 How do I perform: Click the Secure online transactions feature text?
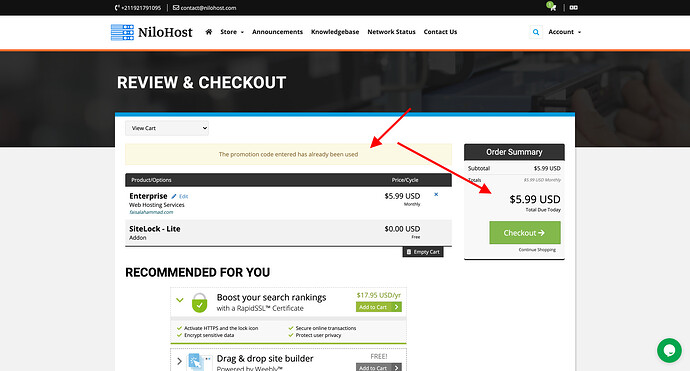[326, 328]
